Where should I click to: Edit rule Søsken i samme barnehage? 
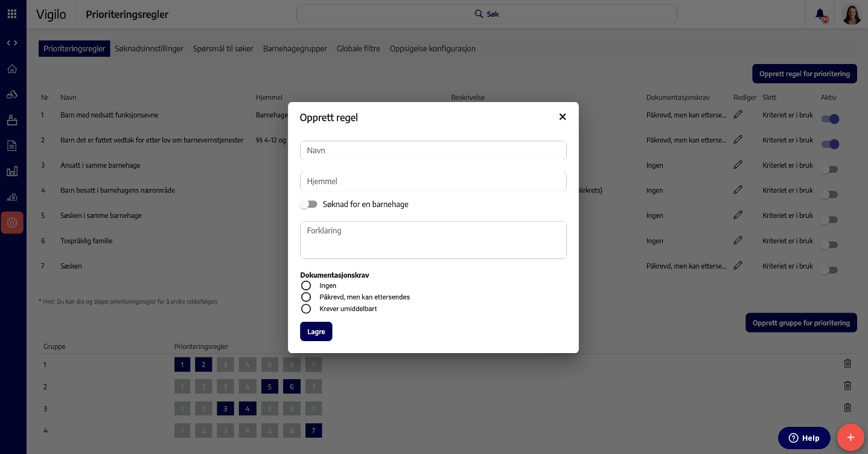click(738, 215)
